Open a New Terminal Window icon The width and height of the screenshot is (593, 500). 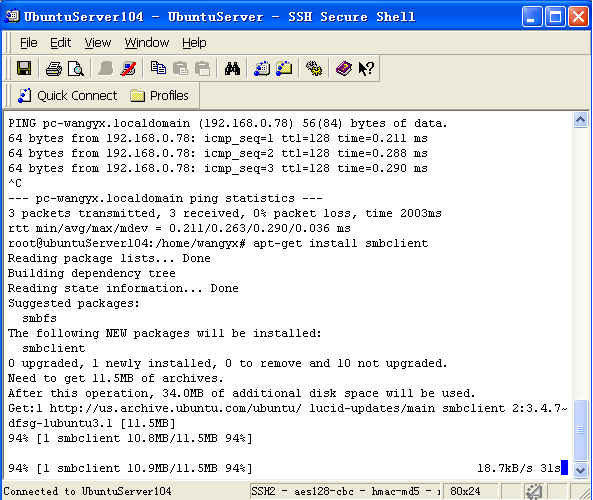[262, 69]
